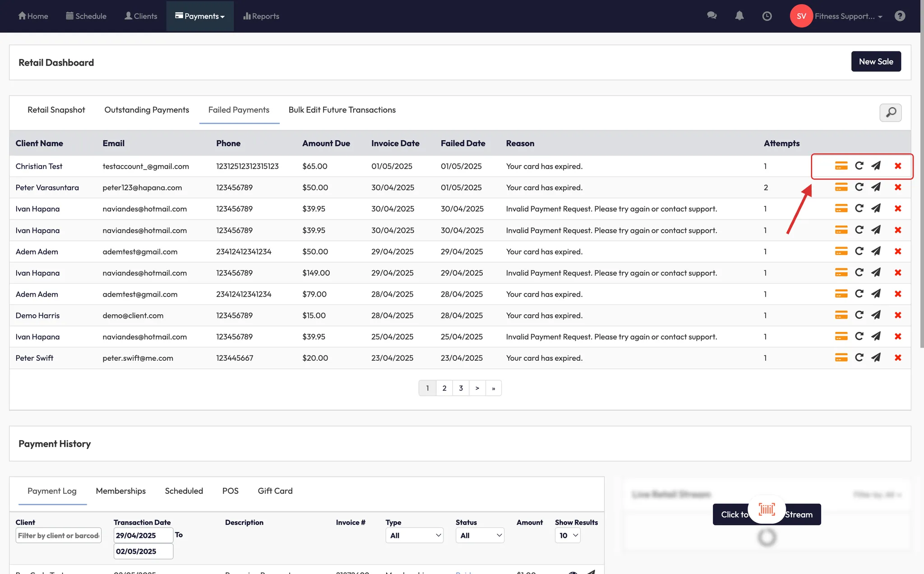This screenshot has width=924, height=574.
Task: Retry payment for Peter Varasuntara
Action: [859, 187]
